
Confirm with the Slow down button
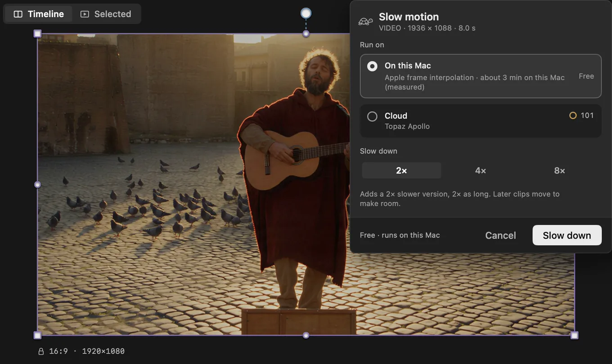coord(567,235)
